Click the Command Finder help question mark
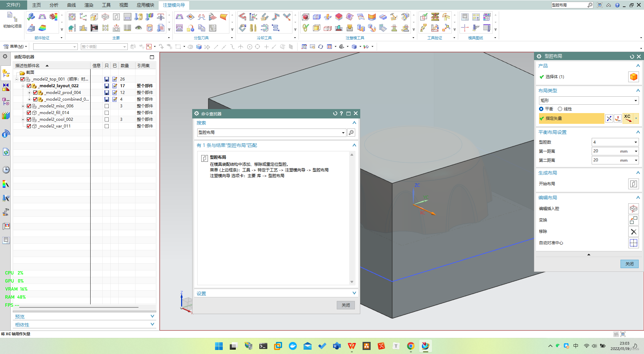This screenshot has width=644, height=354. (341, 113)
